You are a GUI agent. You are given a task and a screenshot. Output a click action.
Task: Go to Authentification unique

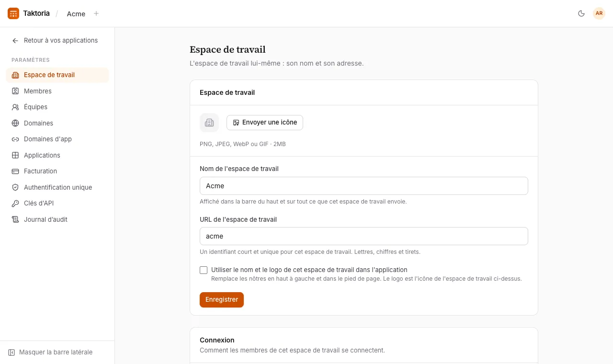click(57, 187)
